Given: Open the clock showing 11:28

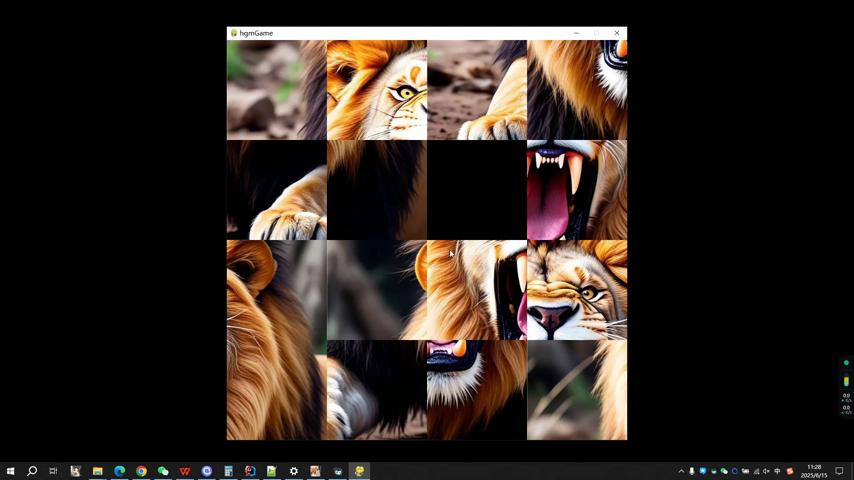Looking at the screenshot, I should pos(814,471).
